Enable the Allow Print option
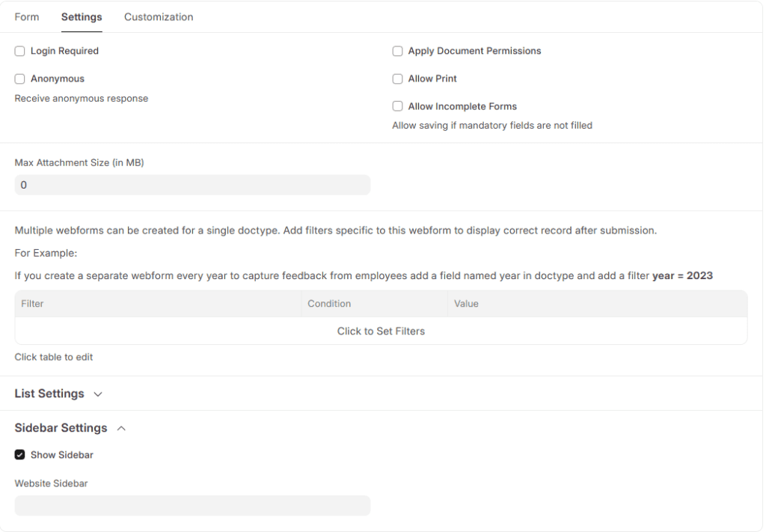Viewport: 766px width, 532px height. coord(398,79)
